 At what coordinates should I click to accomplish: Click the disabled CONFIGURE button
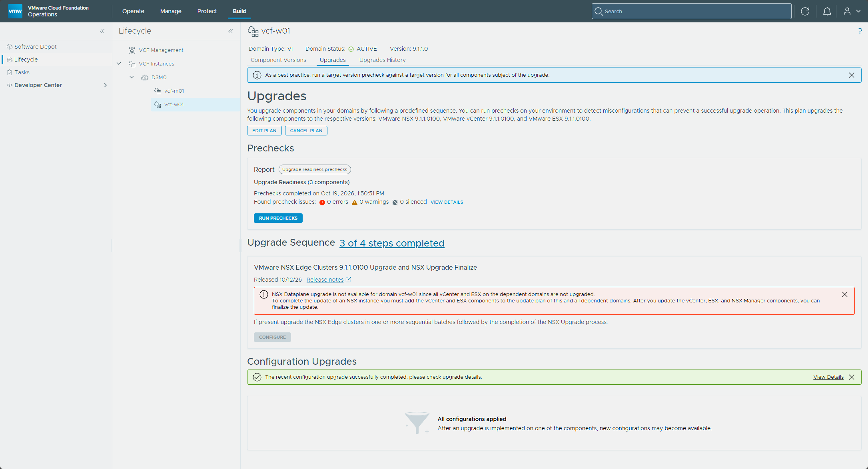(x=272, y=337)
